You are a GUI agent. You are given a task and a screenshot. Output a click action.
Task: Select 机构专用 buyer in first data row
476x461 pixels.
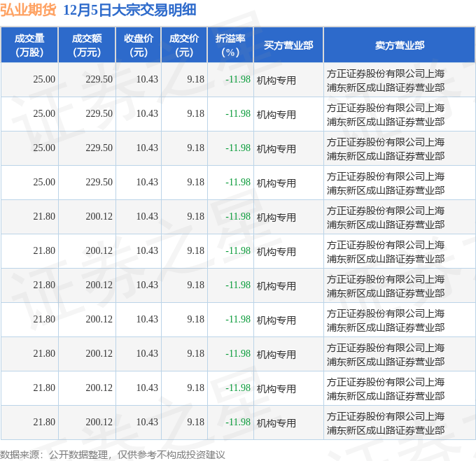click(x=276, y=80)
